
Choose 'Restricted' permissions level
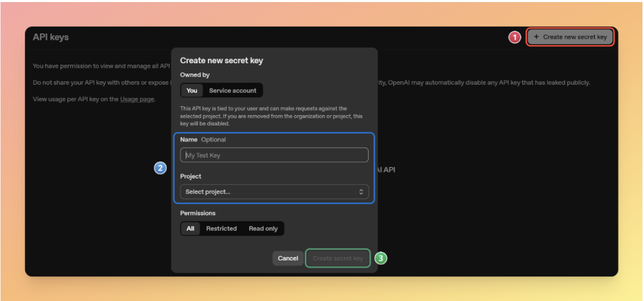point(222,229)
